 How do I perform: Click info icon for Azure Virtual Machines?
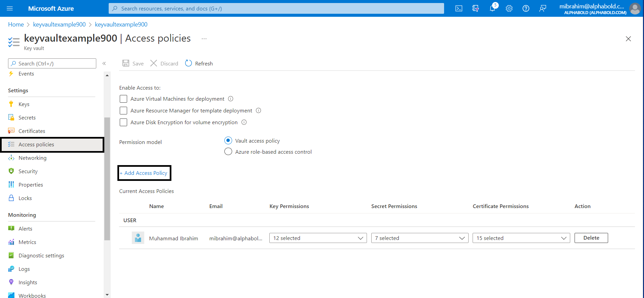[231, 99]
